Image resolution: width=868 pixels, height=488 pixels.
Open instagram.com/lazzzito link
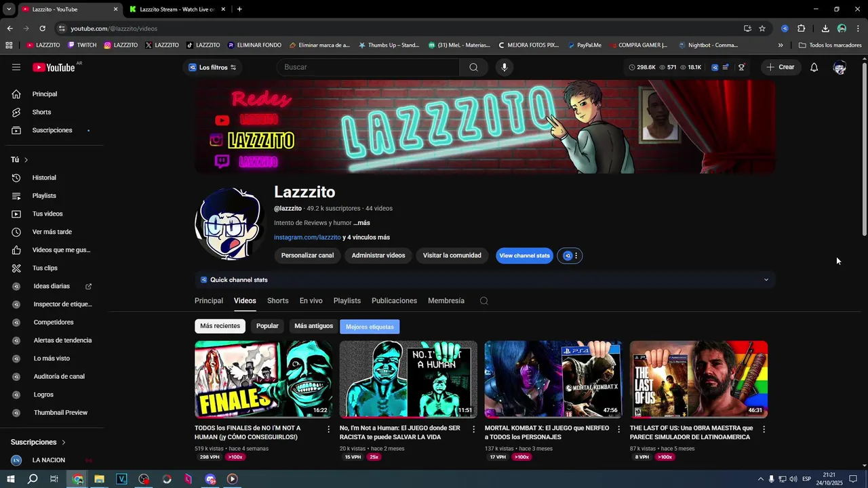pos(307,238)
